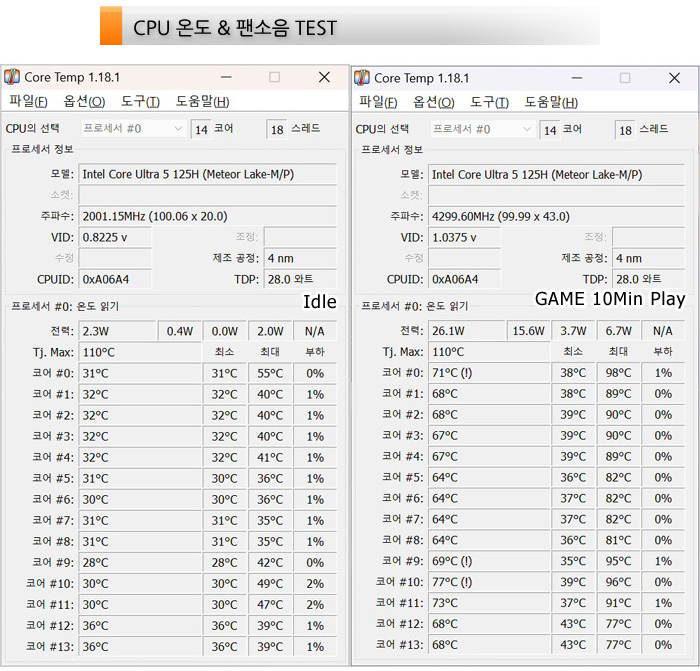Expand the 프로세서 #0 dropdown in the right window

[528, 129]
